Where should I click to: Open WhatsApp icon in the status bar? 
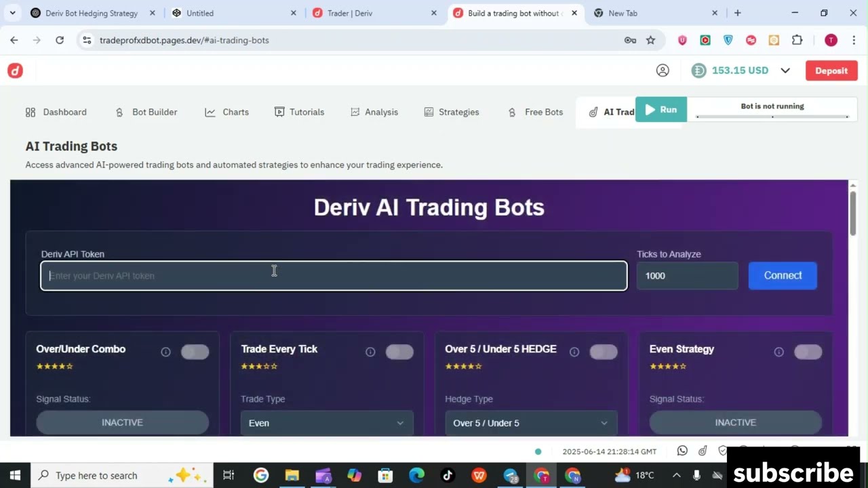click(682, 451)
